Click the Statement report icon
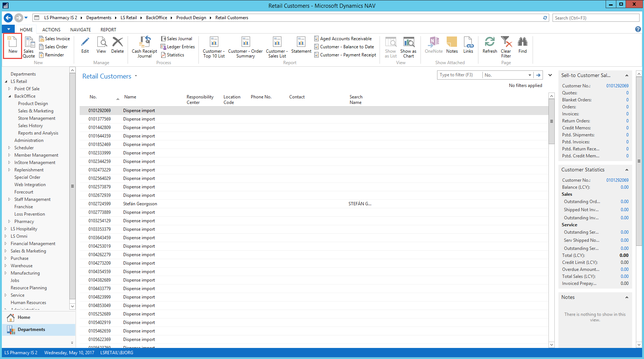The width and height of the screenshot is (644, 359). [x=301, y=45]
